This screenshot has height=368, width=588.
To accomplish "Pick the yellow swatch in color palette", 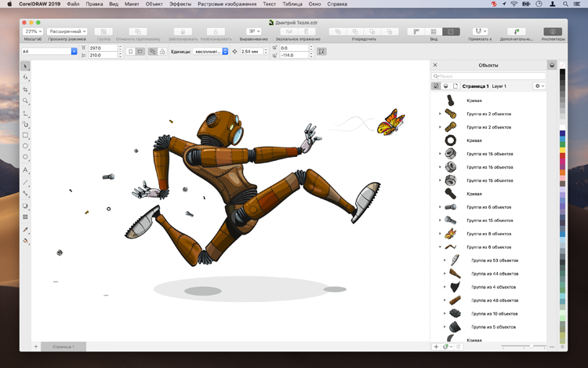I will coord(562,150).
